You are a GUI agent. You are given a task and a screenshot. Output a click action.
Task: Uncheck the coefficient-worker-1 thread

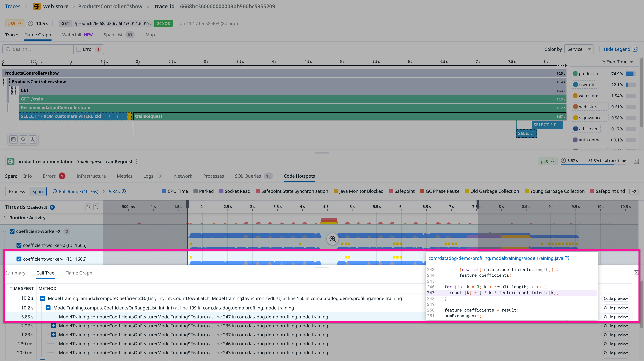pos(19,259)
